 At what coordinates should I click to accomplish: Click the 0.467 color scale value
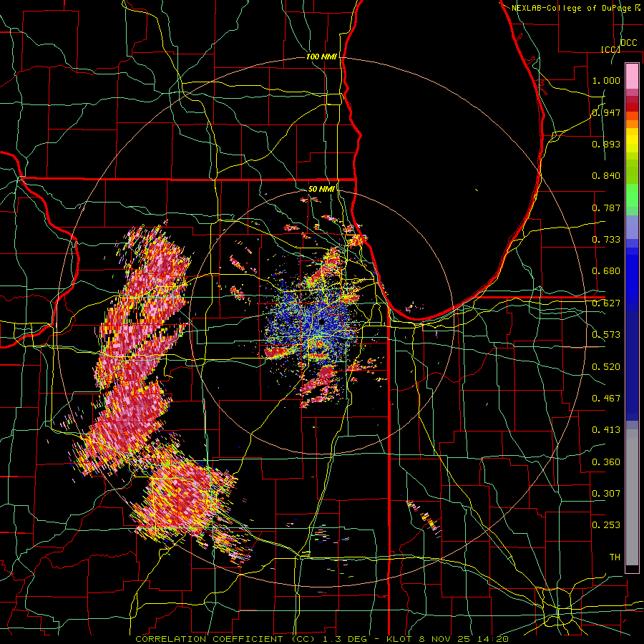[606, 399]
